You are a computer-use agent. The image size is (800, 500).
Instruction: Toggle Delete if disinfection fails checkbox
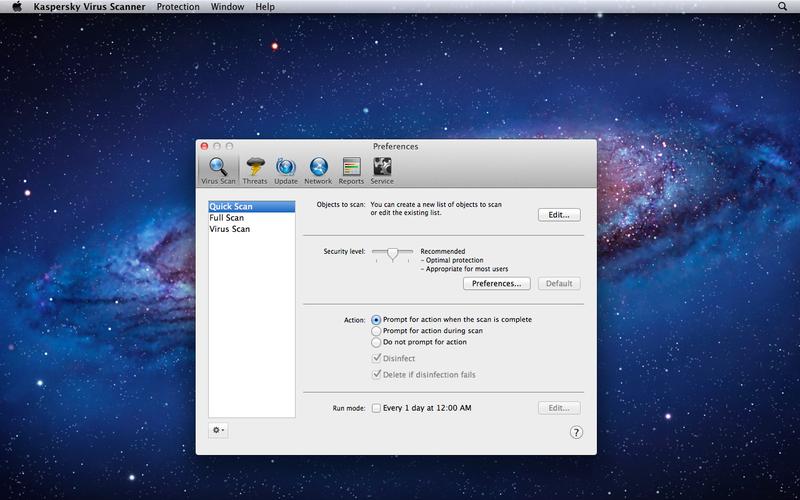click(377, 374)
